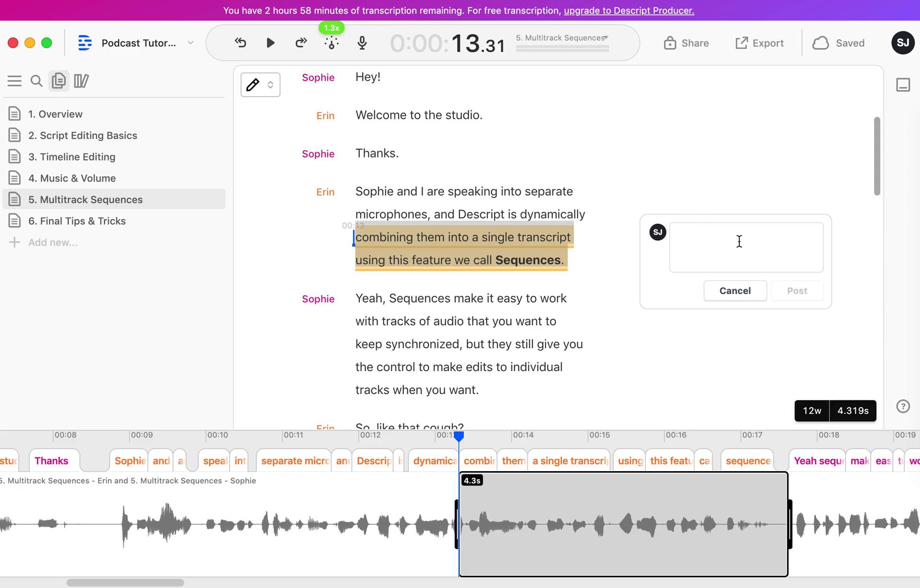Open the media library icon
Image resolution: width=920 pixels, height=588 pixels.
coord(81,81)
